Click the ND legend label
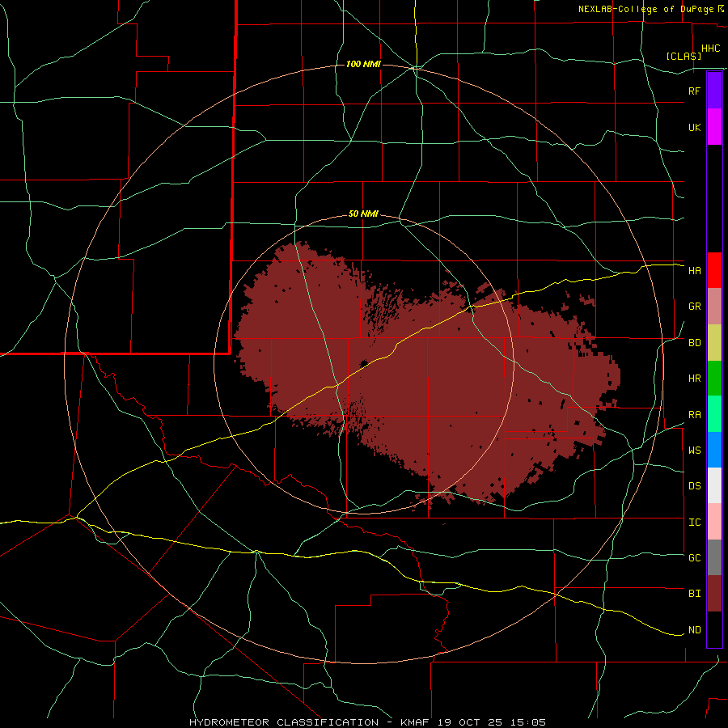The height and width of the screenshot is (728, 728). tap(694, 630)
